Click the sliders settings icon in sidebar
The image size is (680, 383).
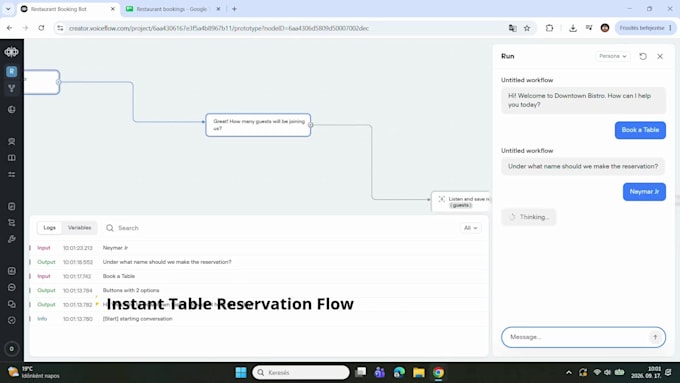coord(12,174)
